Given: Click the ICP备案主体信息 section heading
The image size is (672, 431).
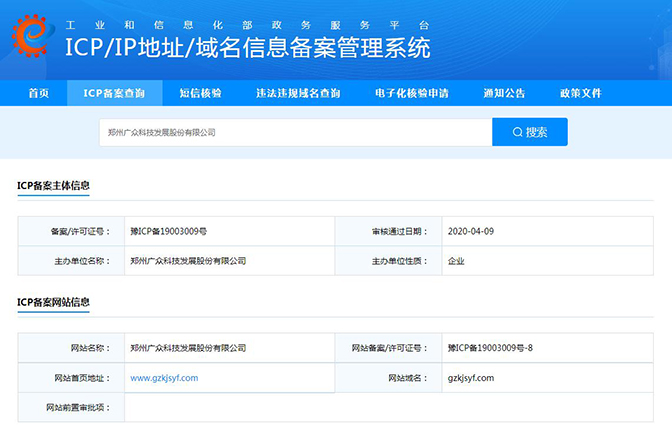Looking at the screenshot, I should (x=54, y=186).
